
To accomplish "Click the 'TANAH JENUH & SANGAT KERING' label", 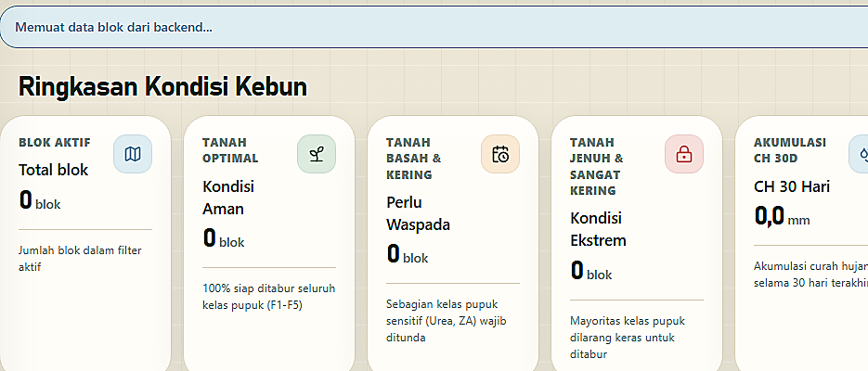I will 597,166.
